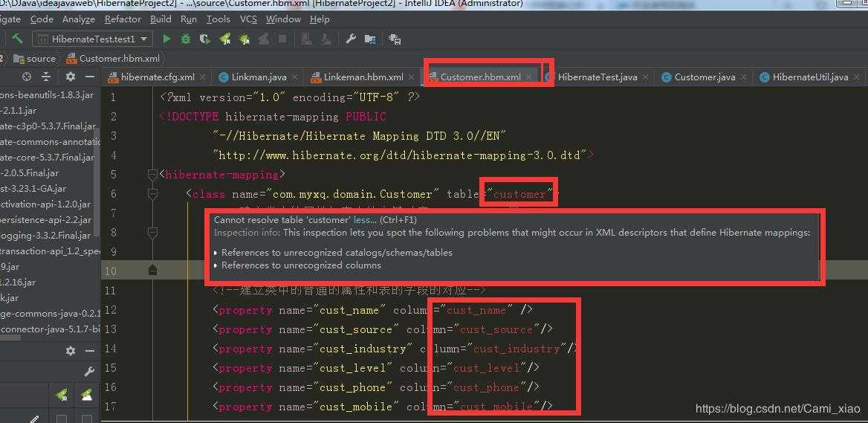Click the scroll-from-source target icon in project panel

(x=27, y=77)
